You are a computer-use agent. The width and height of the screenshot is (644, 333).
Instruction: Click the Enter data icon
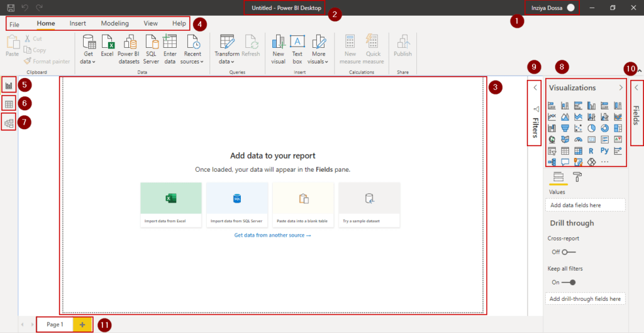(x=170, y=50)
